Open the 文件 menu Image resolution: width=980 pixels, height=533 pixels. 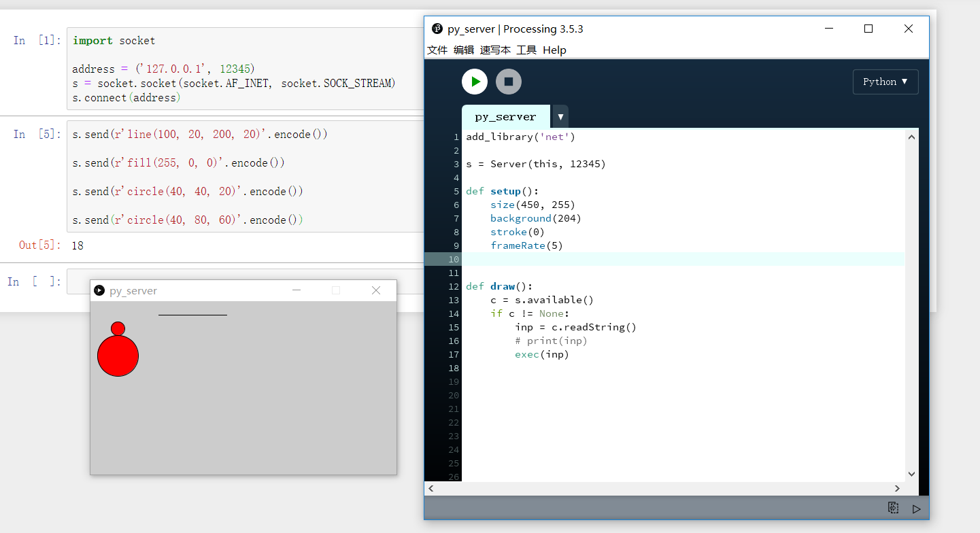(437, 50)
